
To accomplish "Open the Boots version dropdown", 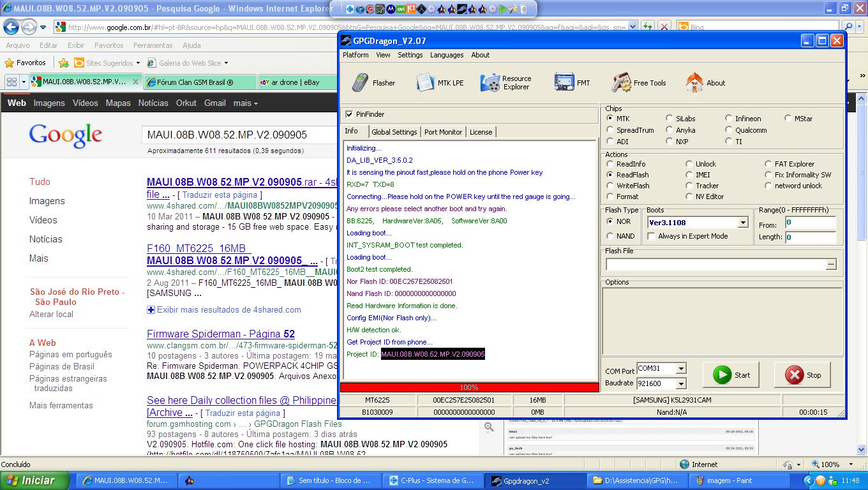I will click(x=742, y=223).
